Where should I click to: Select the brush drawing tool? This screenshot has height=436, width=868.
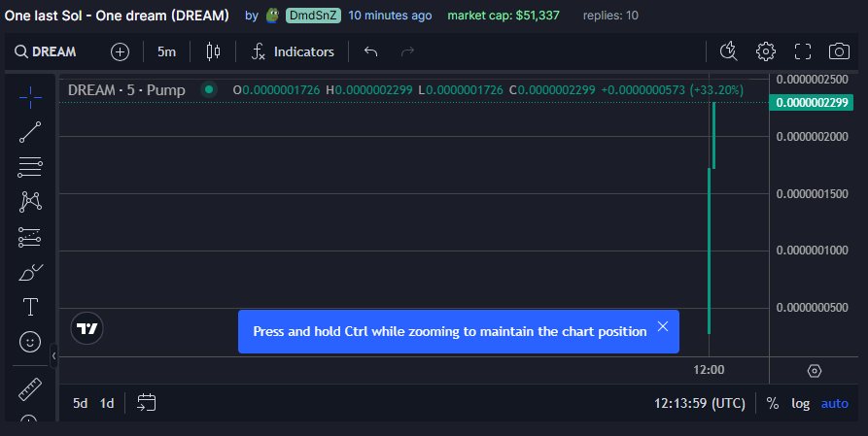[x=30, y=272]
